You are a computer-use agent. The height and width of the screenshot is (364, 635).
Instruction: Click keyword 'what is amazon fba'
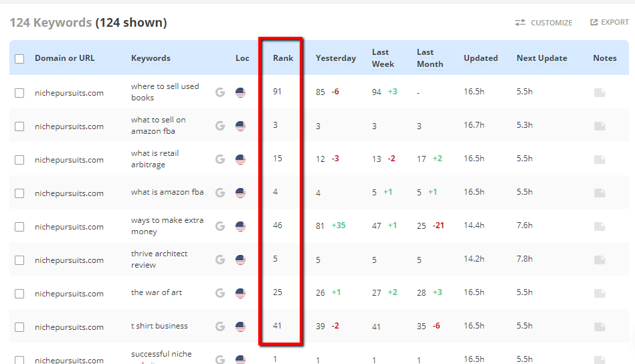coord(167,192)
